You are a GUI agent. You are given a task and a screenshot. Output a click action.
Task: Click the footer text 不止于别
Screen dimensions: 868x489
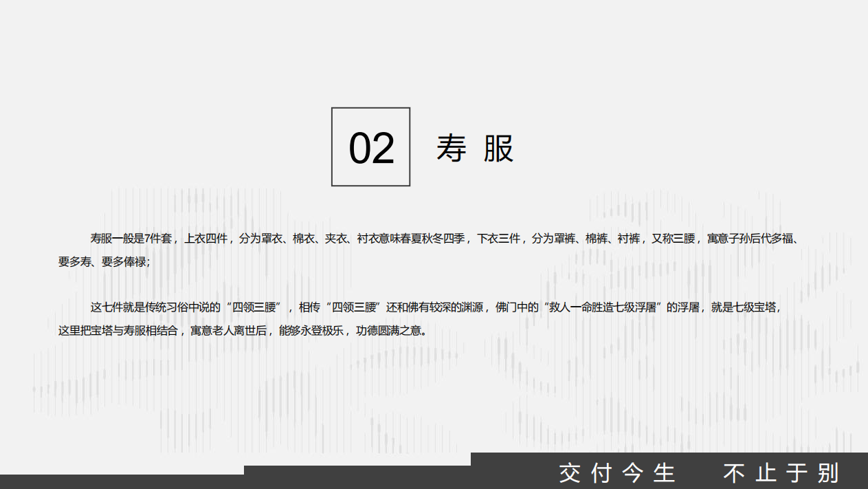pyautogui.click(x=781, y=473)
